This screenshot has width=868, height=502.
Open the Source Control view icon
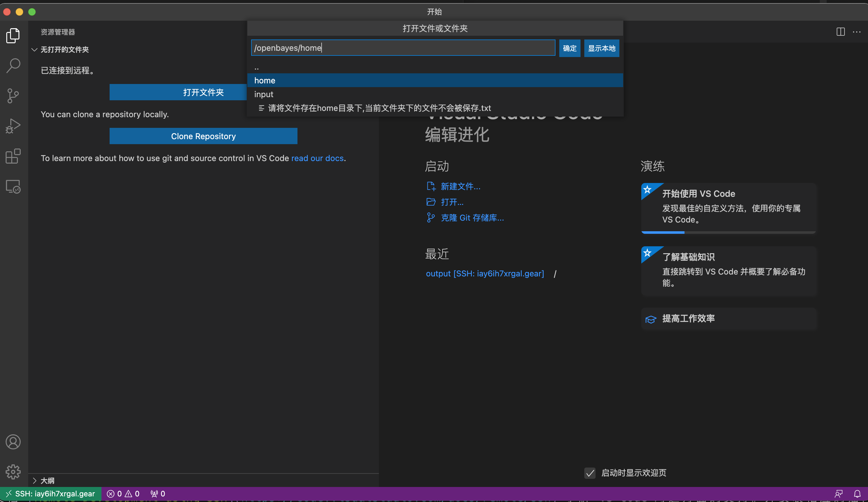[13, 96]
